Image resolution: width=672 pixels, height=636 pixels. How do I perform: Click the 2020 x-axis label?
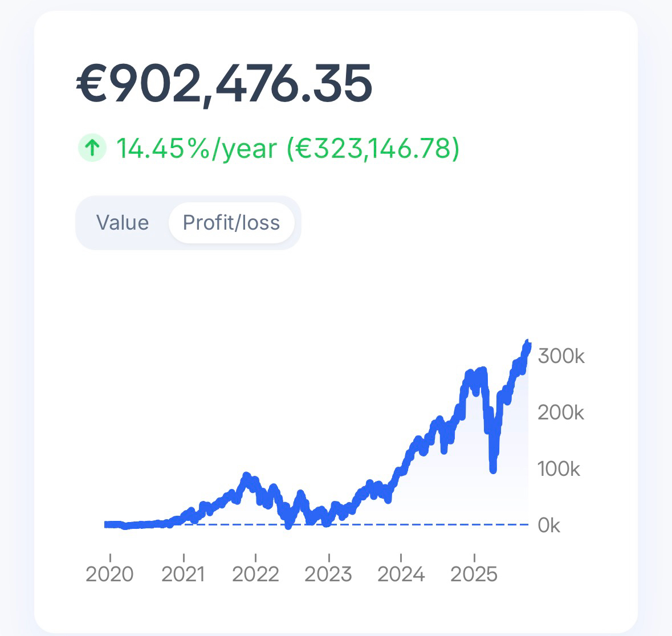click(109, 574)
